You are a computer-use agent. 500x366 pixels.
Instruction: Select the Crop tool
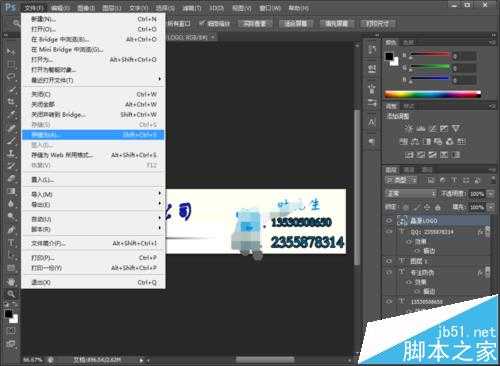point(11,102)
